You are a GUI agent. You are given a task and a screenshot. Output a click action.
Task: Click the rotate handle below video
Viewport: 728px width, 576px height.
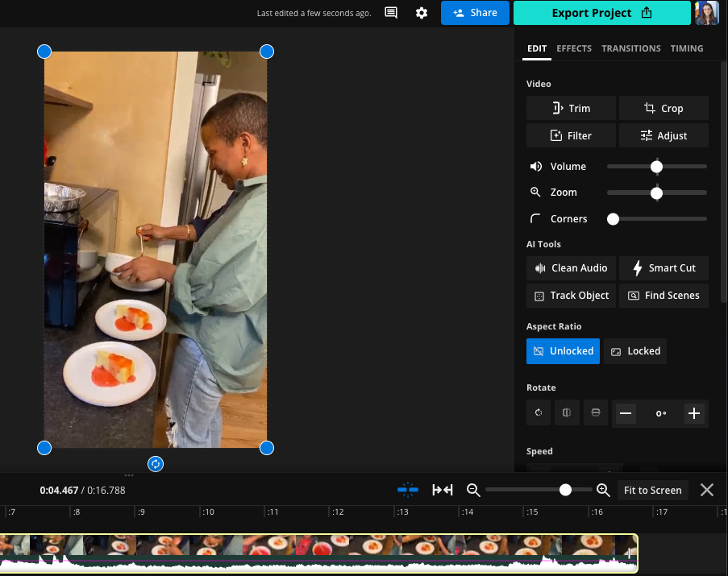click(156, 464)
